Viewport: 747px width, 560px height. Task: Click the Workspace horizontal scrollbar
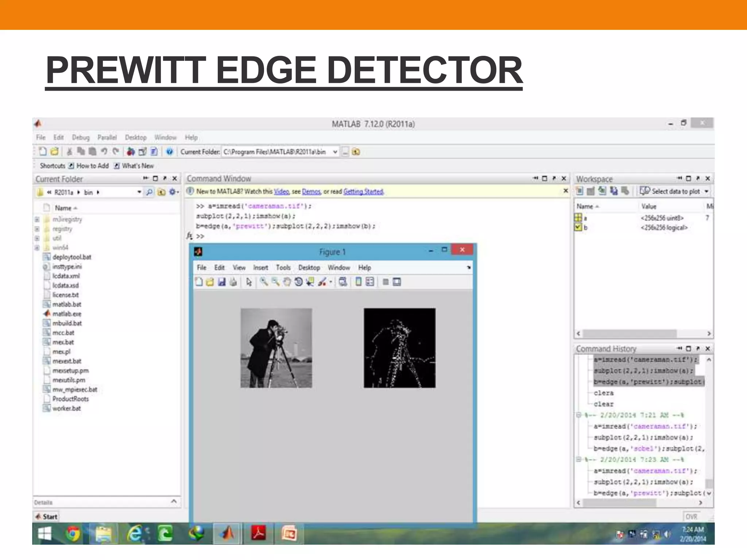click(630, 334)
